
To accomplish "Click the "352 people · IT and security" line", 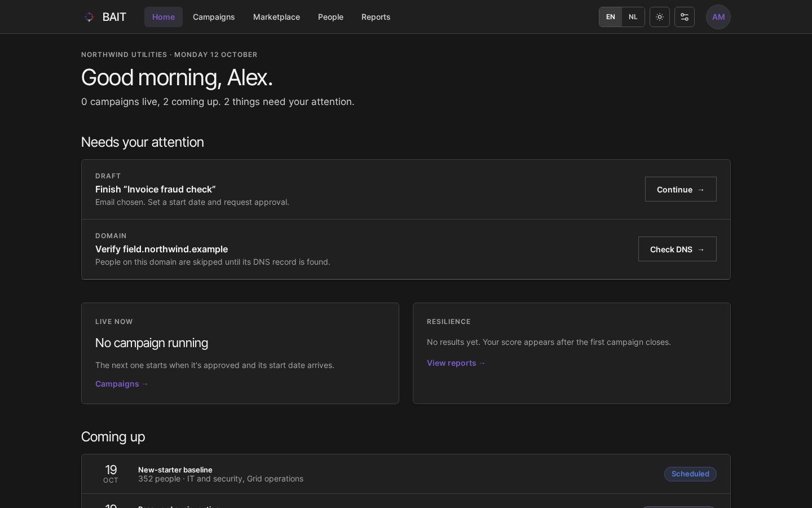I will (221, 479).
